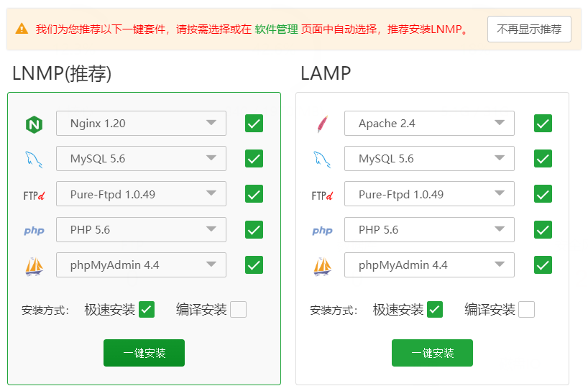Click 一键安装 button under LNMP

(144, 353)
